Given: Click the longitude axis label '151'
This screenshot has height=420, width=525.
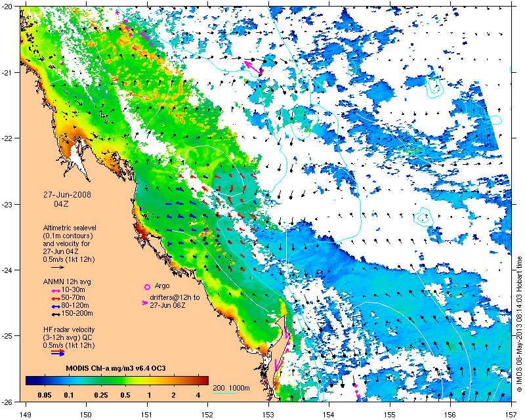Looking at the screenshot, I should click(146, 415).
